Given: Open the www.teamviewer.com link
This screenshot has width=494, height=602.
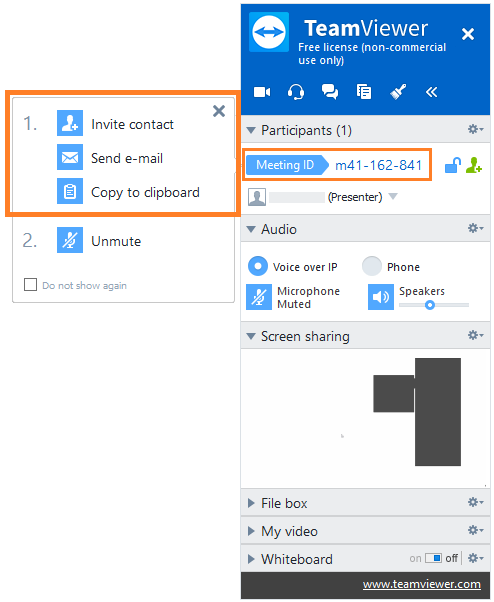Looking at the screenshot, I should (421, 584).
